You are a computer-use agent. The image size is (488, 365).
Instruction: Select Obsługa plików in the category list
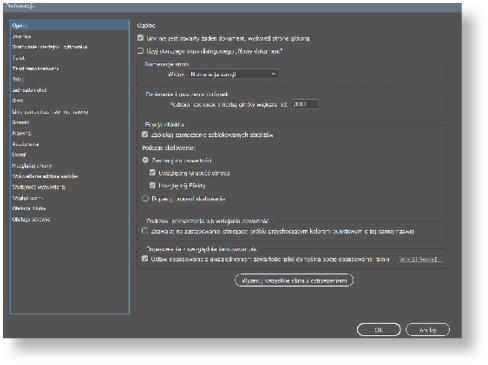29,208
